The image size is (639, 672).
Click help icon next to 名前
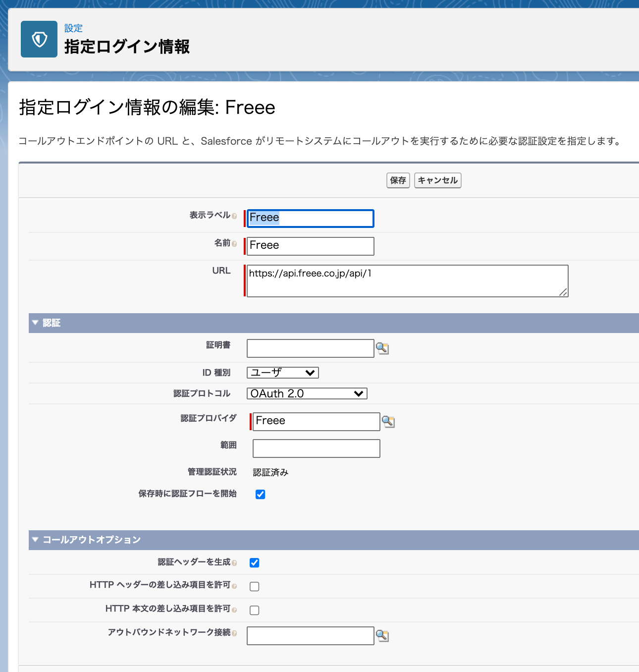click(x=234, y=244)
